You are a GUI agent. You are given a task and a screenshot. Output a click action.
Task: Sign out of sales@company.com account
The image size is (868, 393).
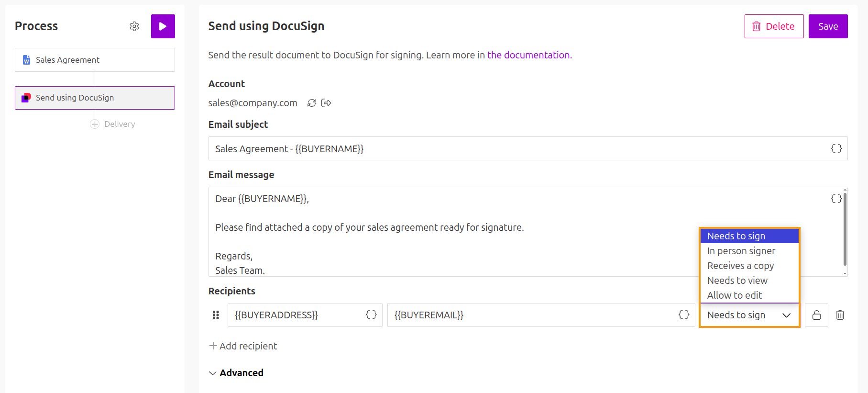click(326, 103)
